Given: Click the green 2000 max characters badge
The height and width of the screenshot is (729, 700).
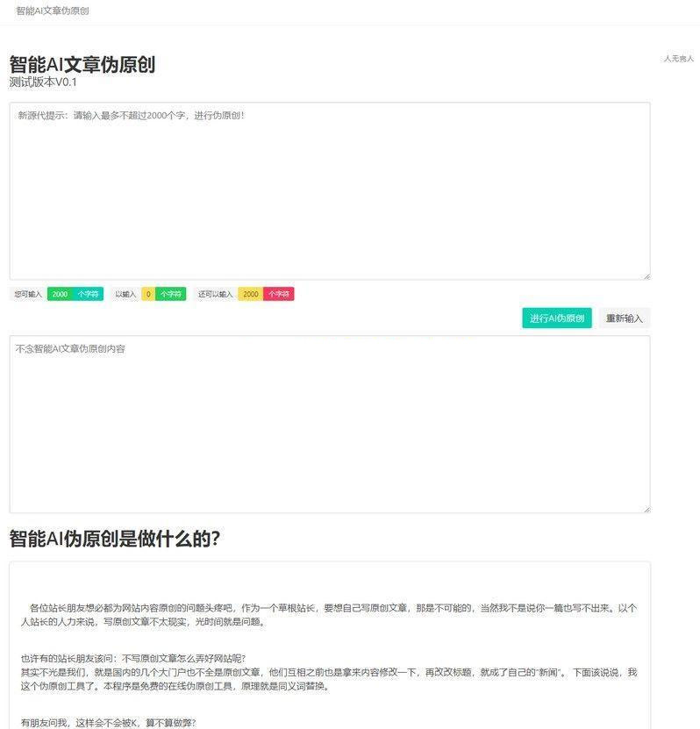Looking at the screenshot, I should [60, 294].
